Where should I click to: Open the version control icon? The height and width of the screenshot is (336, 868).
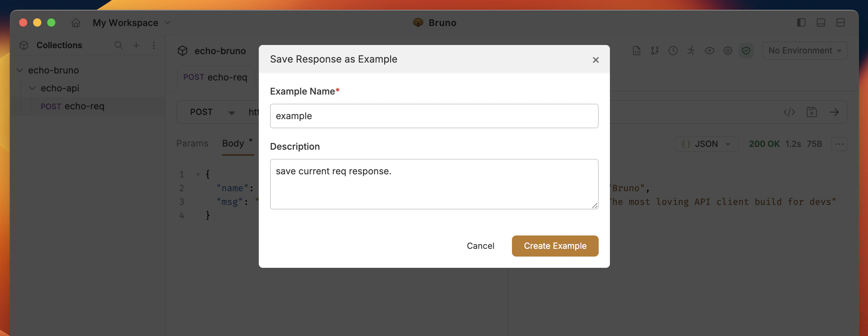(655, 50)
